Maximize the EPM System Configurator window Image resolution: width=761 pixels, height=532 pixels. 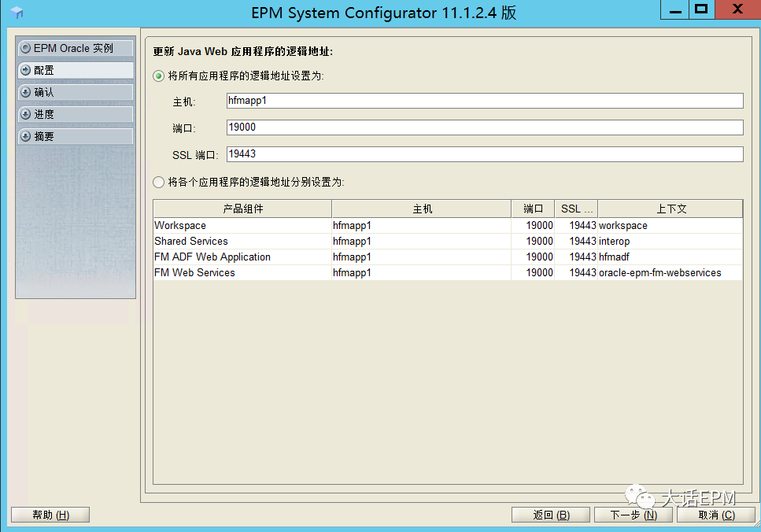[x=701, y=9]
